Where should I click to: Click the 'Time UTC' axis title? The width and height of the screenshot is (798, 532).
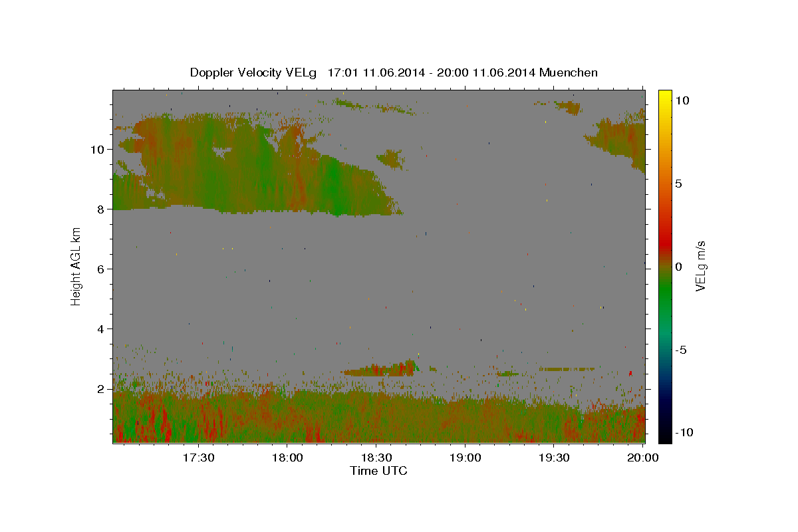378,471
